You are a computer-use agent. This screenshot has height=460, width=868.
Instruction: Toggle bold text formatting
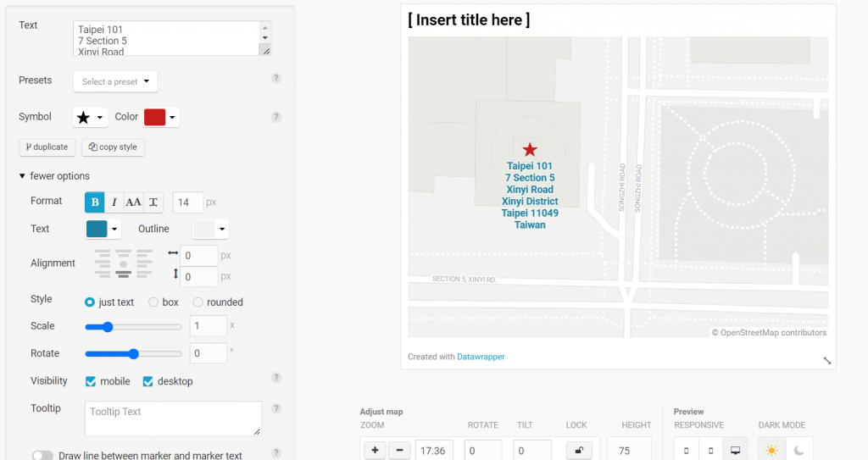tap(95, 202)
